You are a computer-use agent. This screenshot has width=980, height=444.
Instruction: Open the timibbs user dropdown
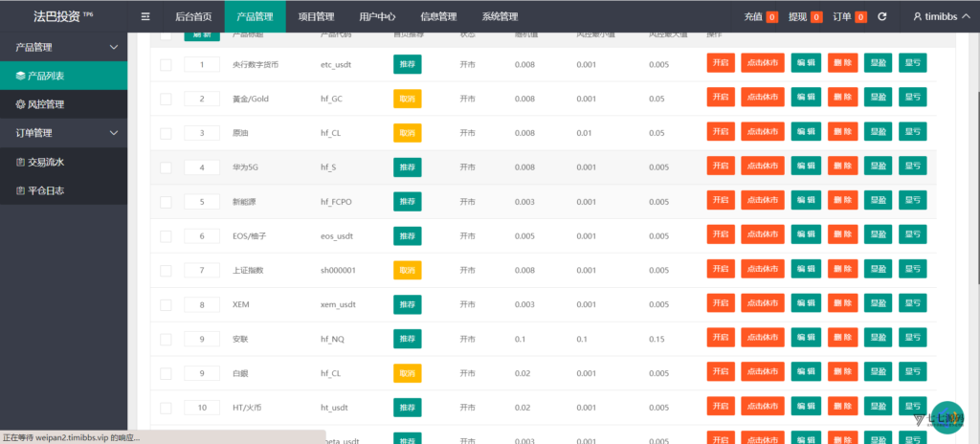(940, 17)
